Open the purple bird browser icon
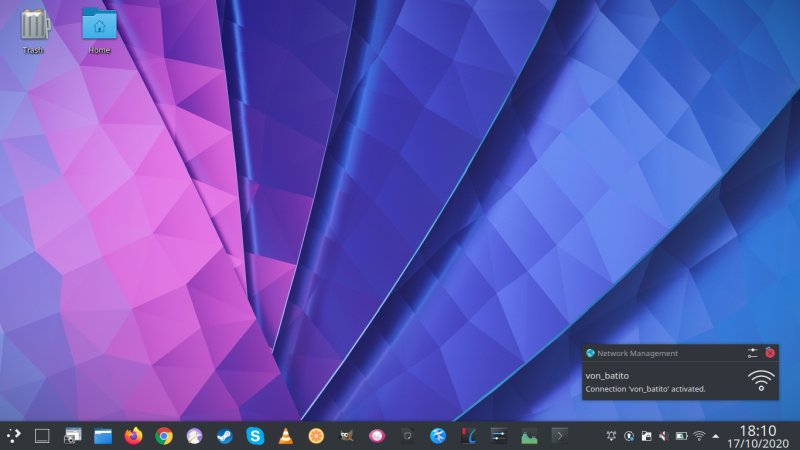800x450 pixels. (194, 436)
